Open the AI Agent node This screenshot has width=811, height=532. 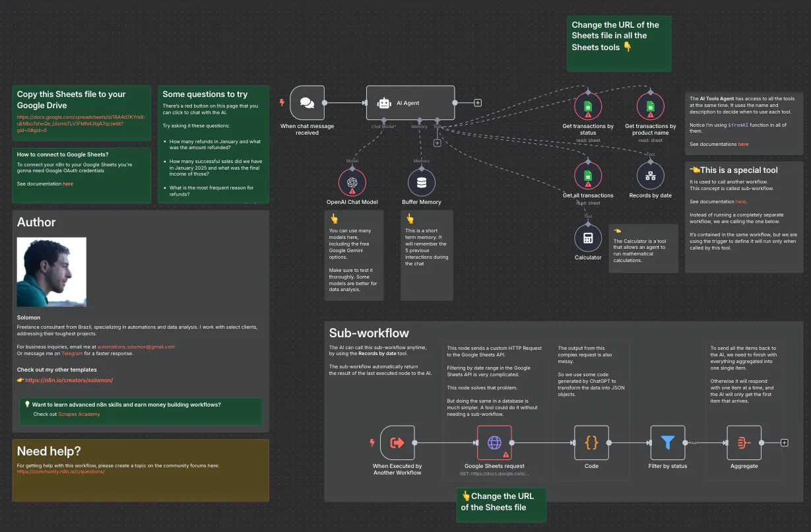410,102
